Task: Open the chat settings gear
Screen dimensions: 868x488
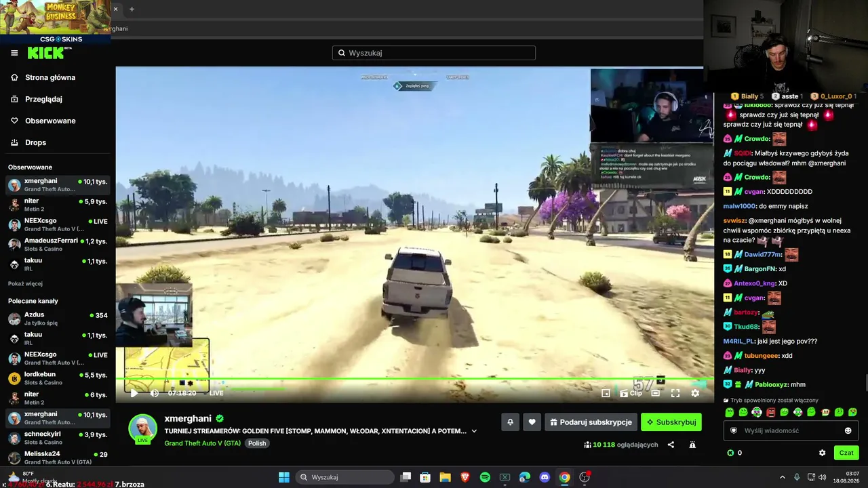Action: click(x=823, y=453)
